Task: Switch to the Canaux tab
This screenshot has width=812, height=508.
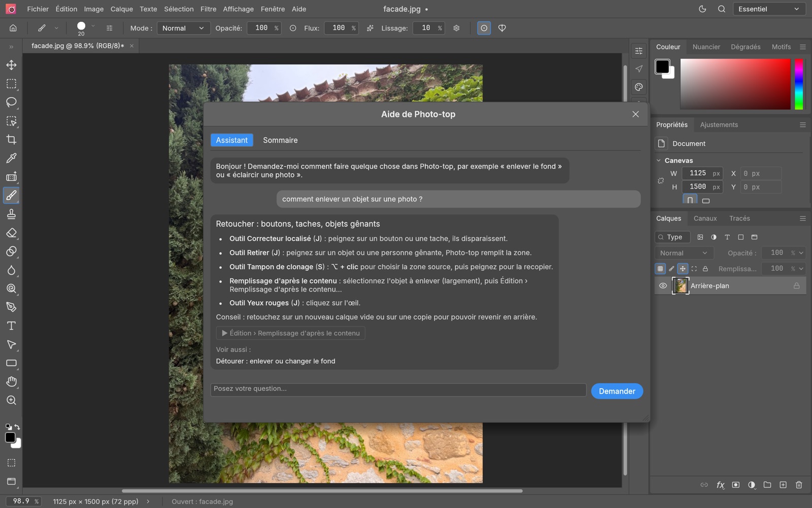Action: tap(705, 218)
